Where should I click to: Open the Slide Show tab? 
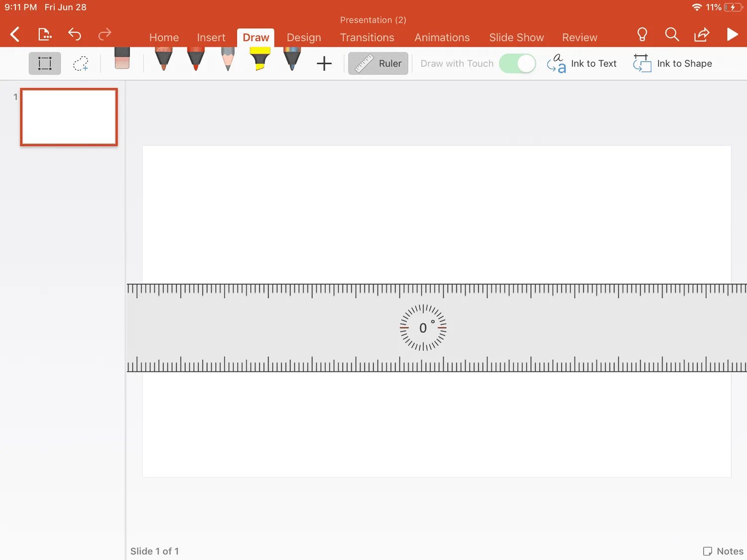tap(516, 38)
